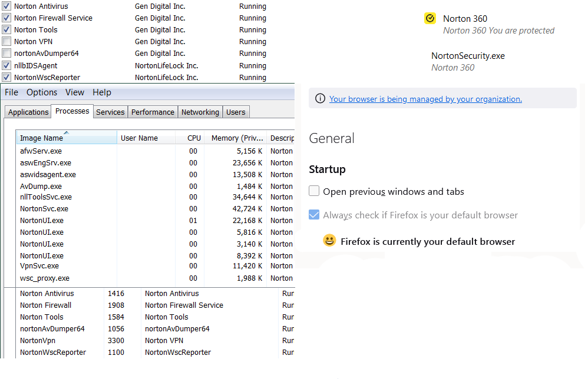This screenshot has width=588, height=379.
Task: Uncheck the Norton Antivirus checkbox
Action: 6,6
